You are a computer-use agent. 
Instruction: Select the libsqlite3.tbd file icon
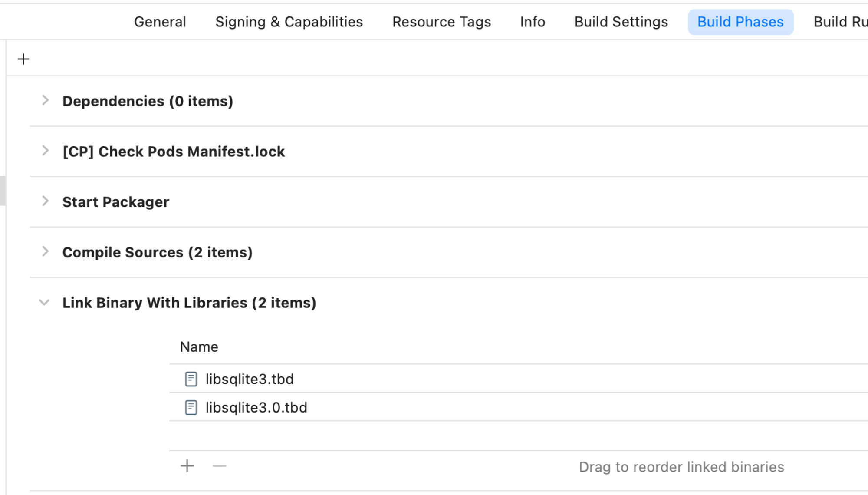(x=191, y=379)
